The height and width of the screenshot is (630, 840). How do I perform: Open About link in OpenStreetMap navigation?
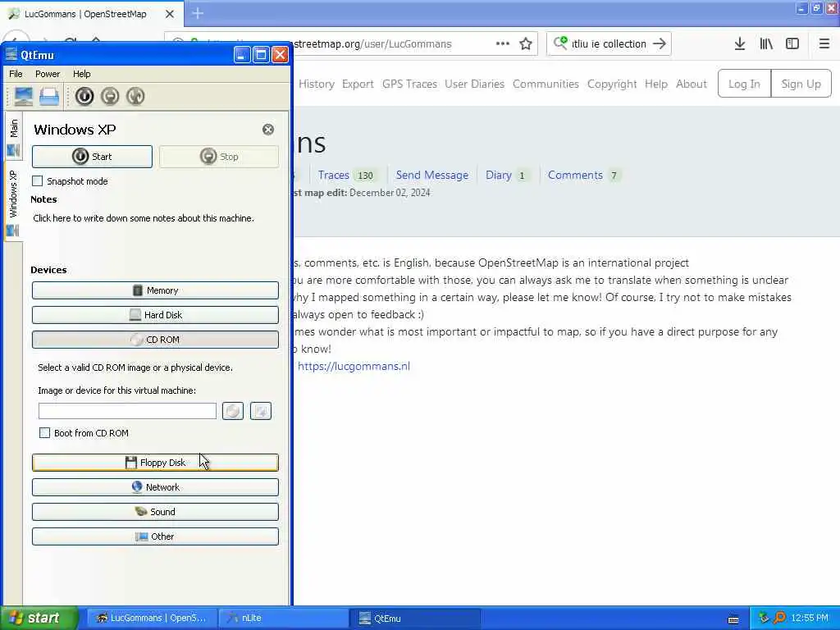tap(692, 84)
